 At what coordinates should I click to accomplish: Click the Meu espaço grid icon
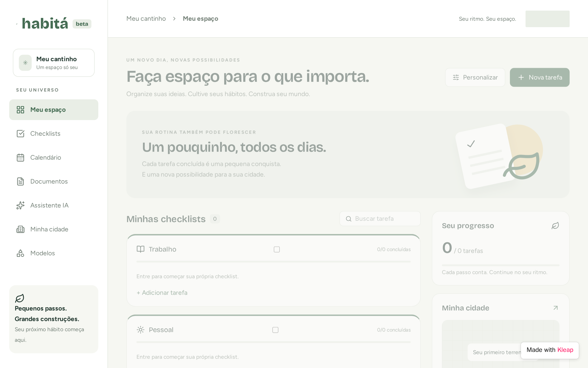click(20, 110)
